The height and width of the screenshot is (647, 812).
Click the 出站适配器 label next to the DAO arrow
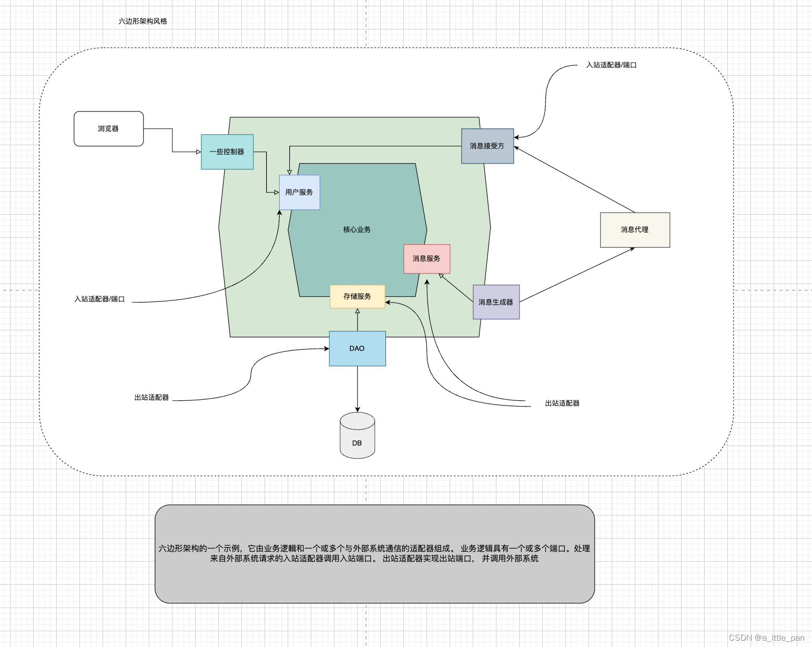coord(151,397)
